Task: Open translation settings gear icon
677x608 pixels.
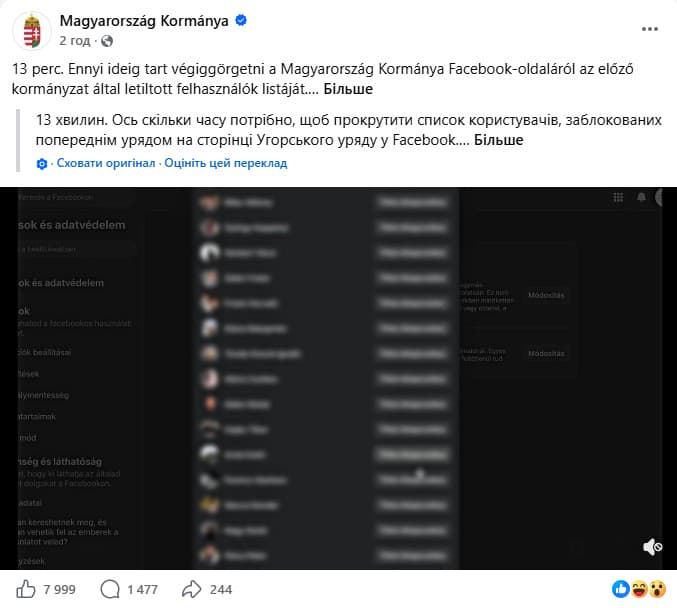Action: click(42, 164)
